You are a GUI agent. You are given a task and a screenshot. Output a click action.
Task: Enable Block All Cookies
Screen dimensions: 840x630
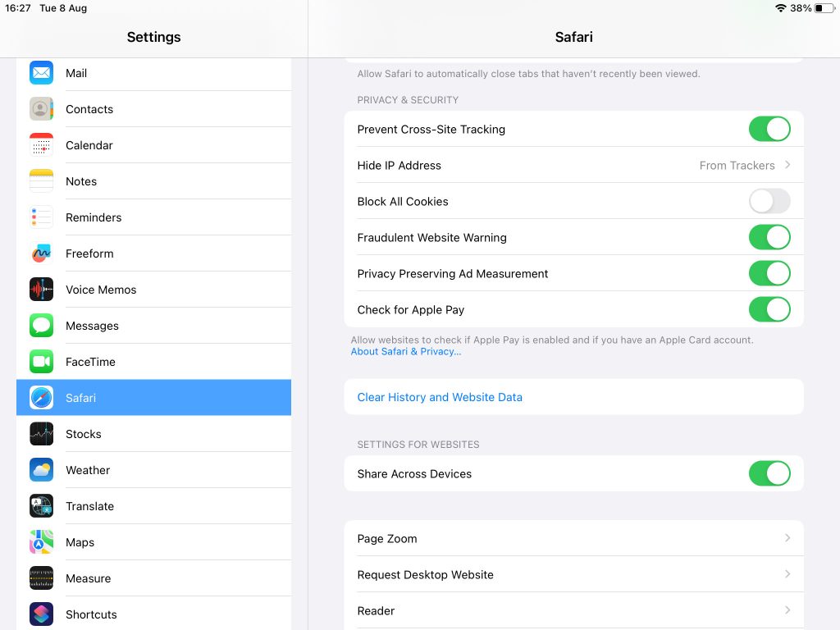pos(769,201)
